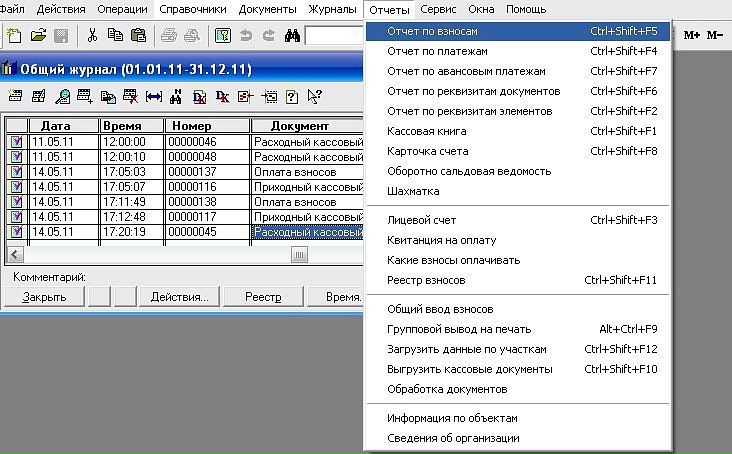This screenshot has width=732, height=454.
Task: Click the Copy icon in main toolbar
Action: (113, 36)
